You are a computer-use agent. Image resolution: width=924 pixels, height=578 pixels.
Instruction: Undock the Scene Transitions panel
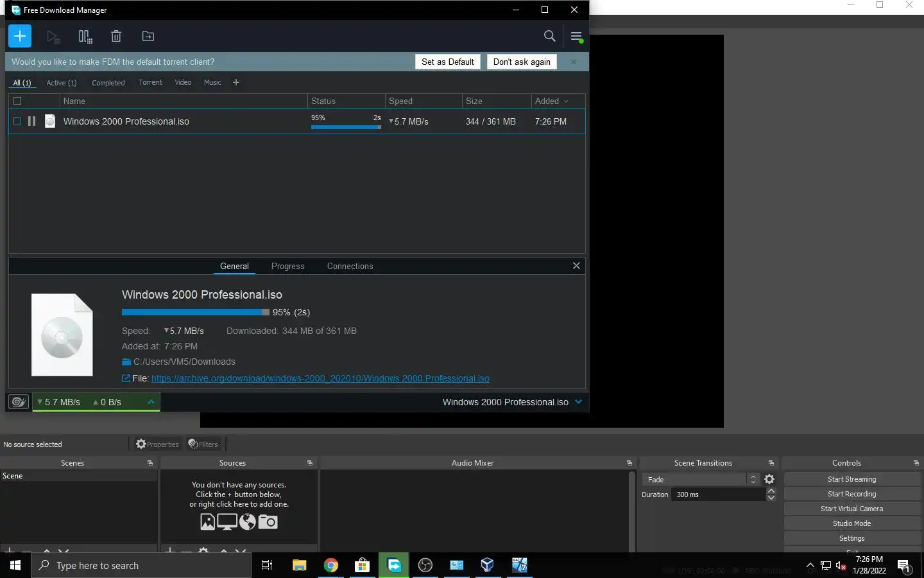[x=771, y=463]
